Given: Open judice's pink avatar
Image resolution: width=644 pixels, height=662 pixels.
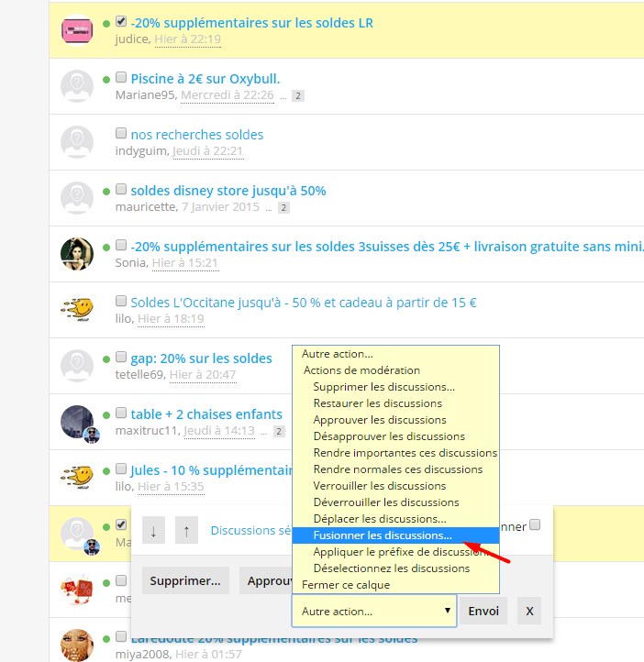Looking at the screenshot, I should [77, 30].
